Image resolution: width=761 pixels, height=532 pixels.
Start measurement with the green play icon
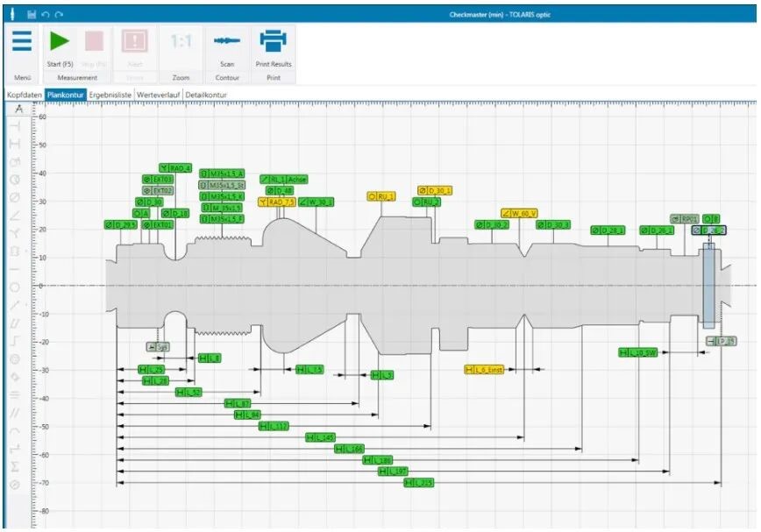pos(60,42)
